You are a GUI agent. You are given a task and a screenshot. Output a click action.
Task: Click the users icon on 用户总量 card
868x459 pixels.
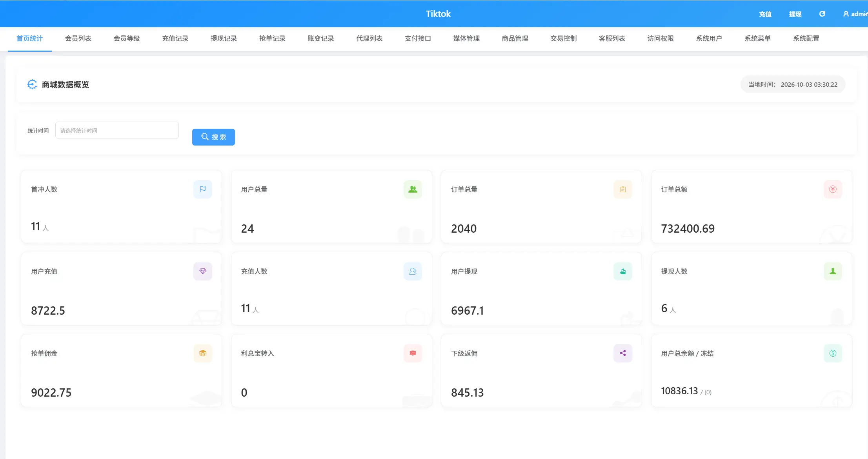pyautogui.click(x=413, y=189)
